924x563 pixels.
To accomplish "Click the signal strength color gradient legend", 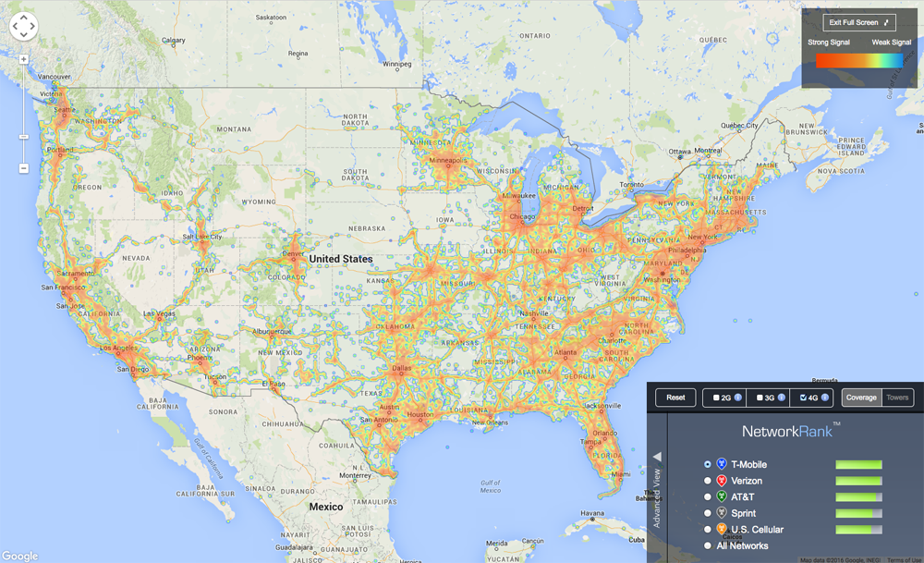I will point(859,61).
